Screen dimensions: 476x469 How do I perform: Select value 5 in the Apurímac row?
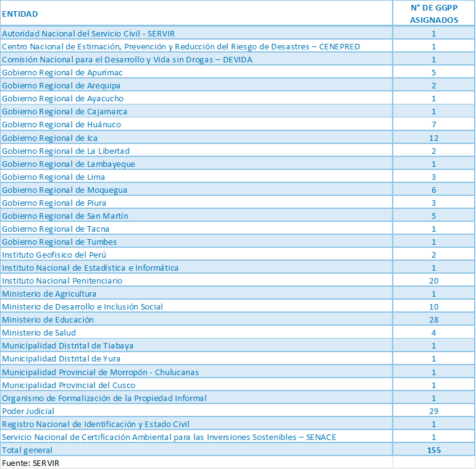click(434, 72)
